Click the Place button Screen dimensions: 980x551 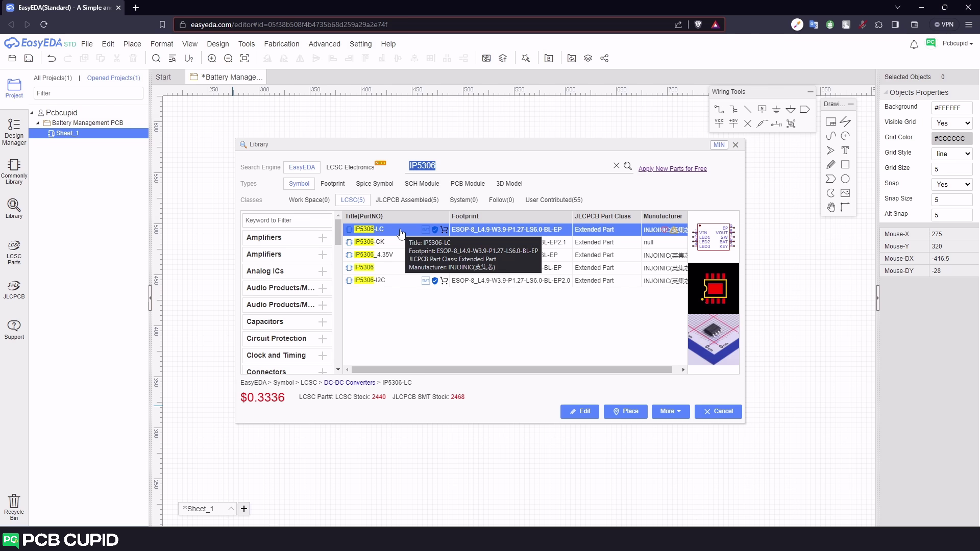pyautogui.click(x=625, y=411)
